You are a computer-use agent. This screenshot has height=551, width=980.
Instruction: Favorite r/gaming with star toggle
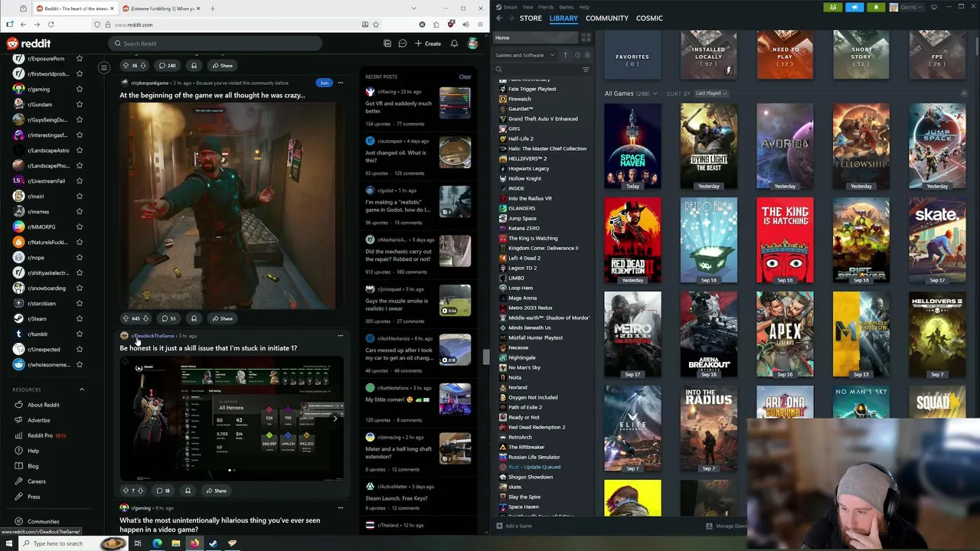(x=79, y=90)
